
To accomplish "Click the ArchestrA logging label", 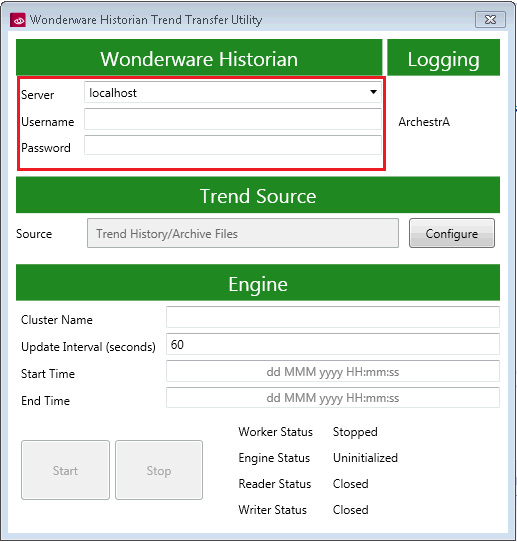I will tap(424, 122).
